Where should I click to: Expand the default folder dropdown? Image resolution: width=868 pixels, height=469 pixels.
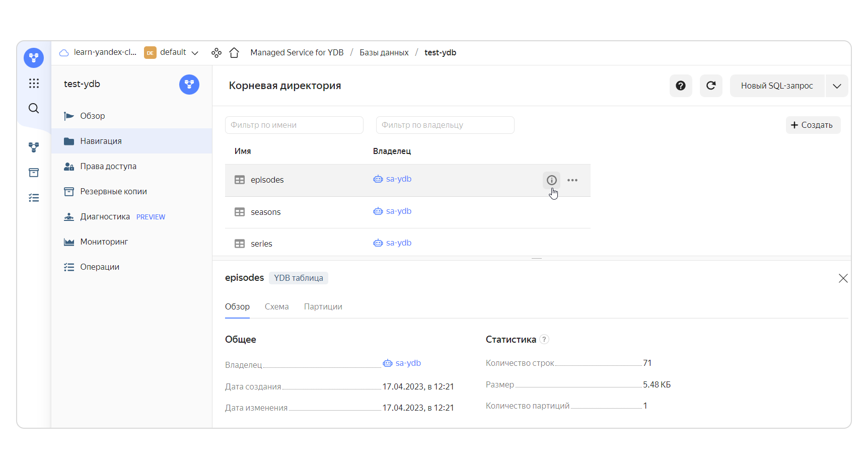(195, 53)
